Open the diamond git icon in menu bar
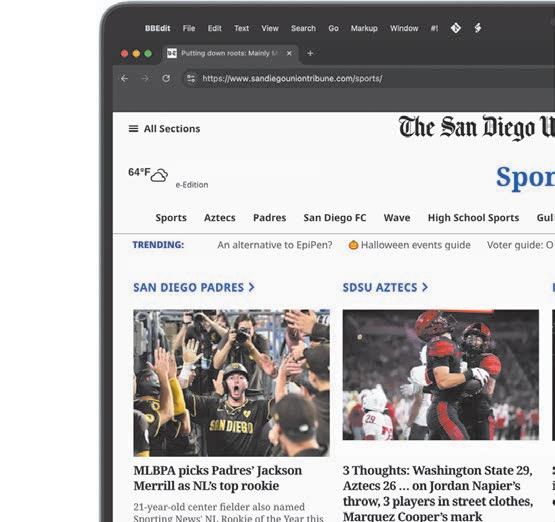The height and width of the screenshot is (522, 555). pyautogui.click(x=456, y=28)
